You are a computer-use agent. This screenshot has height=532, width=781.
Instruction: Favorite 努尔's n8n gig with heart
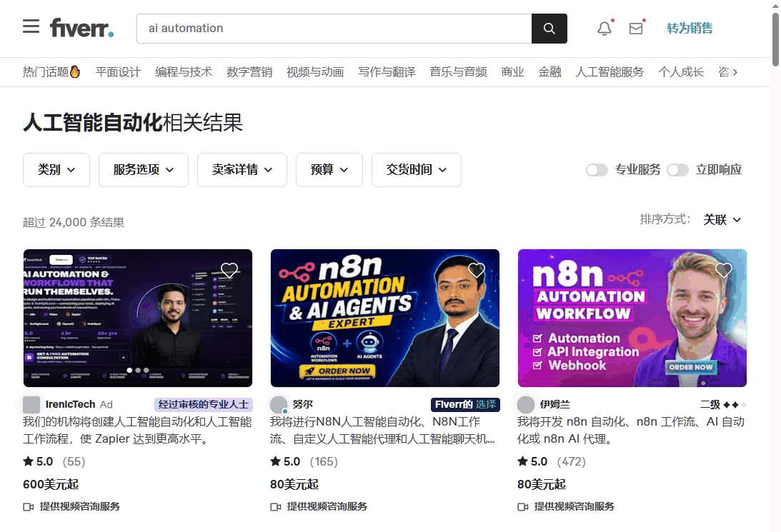click(476, 270)
